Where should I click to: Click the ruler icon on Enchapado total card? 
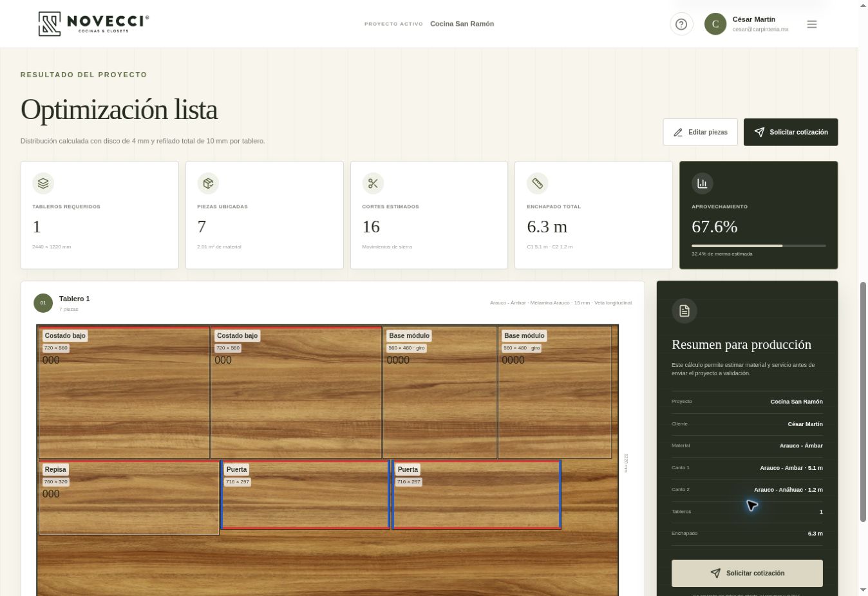tap(538, 183)
